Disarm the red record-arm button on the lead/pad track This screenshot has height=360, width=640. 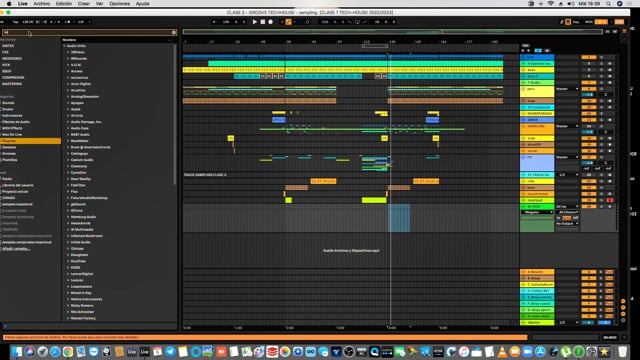point(609,200)
